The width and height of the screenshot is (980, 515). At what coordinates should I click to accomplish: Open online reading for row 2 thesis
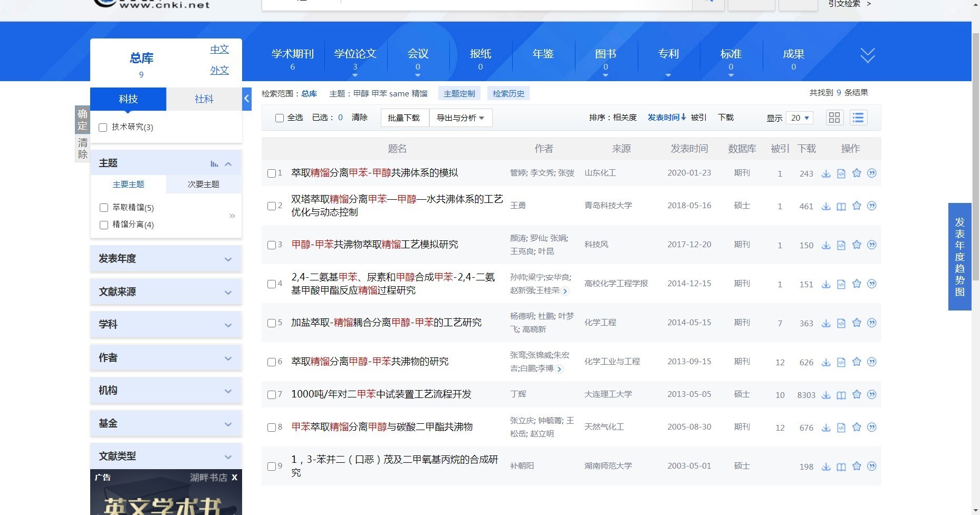pyautogui.click(x=841, y=206)
